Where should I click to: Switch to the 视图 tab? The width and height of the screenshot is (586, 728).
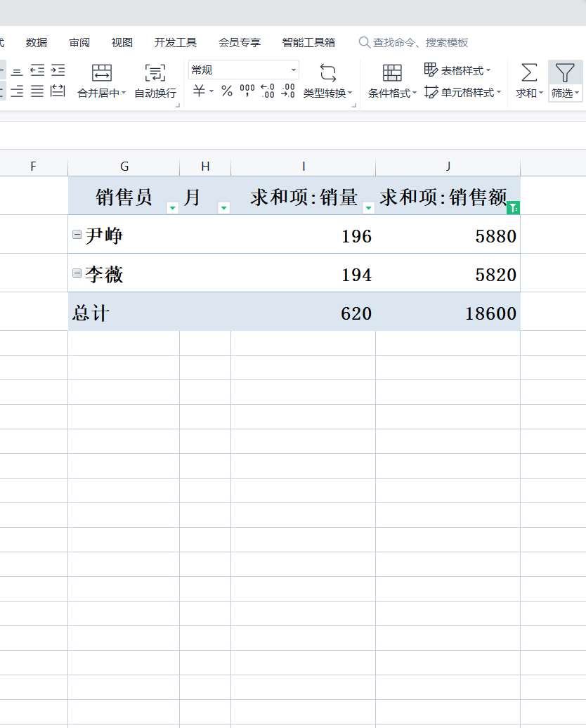click(122, 43)
